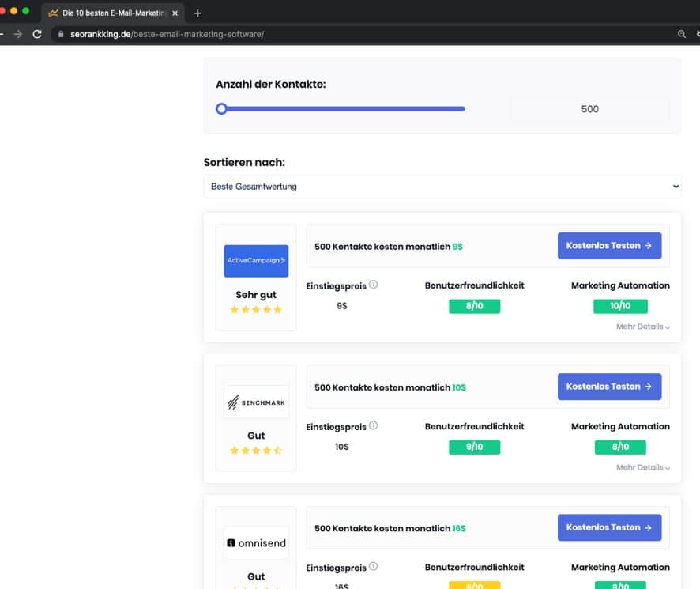Click 'Kostenlos Testen' for ActiveCampaign
The height and width of the screenshot is (589, 700).
point(608,246)
